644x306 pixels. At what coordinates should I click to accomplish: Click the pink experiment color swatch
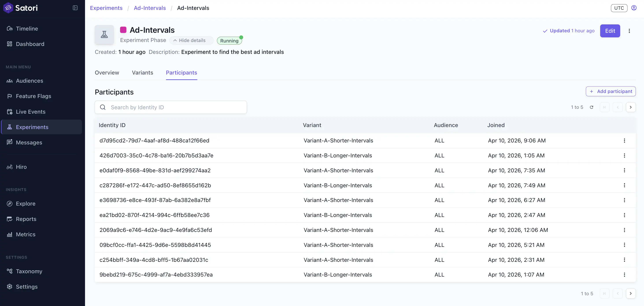pyautogui.click(x=123, y=30)
